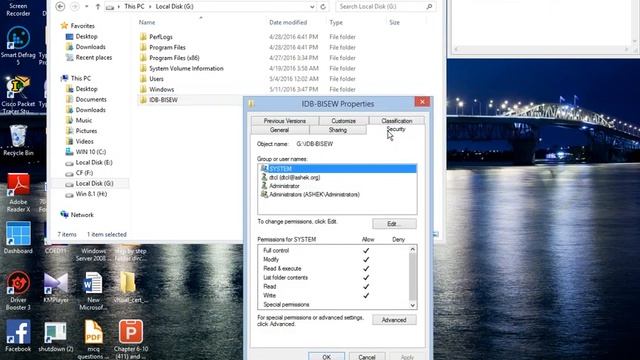The image size is (640, 360).
Task: Sort files by Type column header
Action: click(x=336, y=22)
